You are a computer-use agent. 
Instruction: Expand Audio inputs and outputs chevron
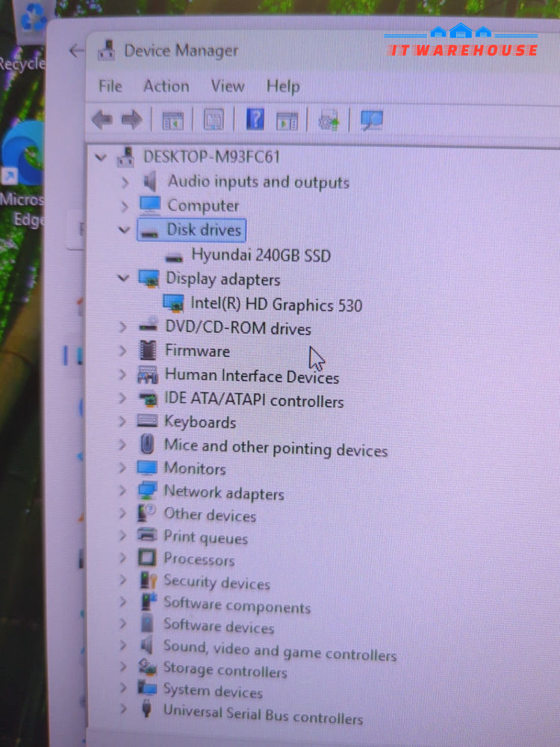(x=125, y=182)
